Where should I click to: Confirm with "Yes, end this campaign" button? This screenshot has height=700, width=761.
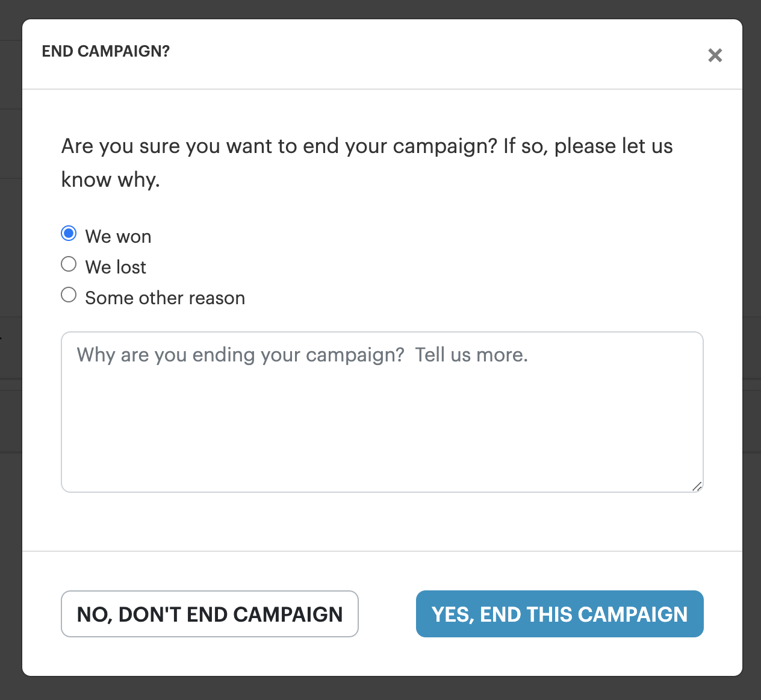559,614
